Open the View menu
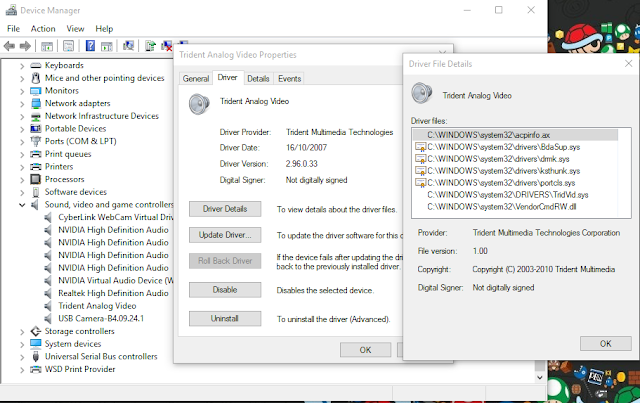 (x=75, y=29)
